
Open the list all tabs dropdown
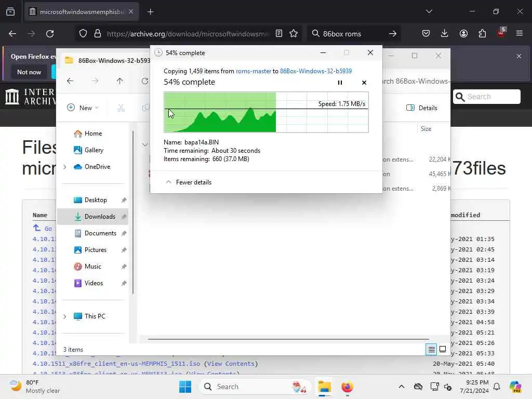coord(429,11)
